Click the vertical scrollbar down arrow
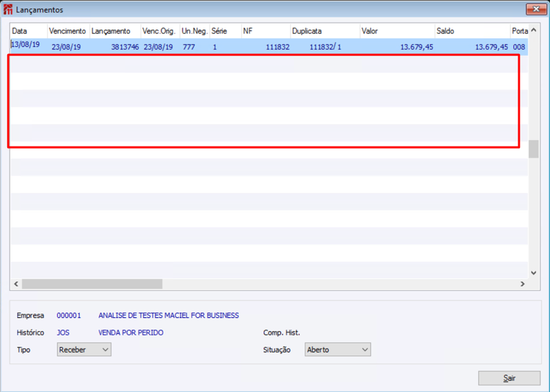 (534, 273)
